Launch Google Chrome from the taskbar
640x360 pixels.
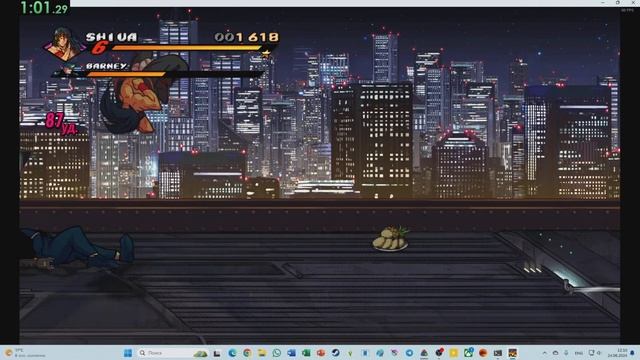[247, 353]
